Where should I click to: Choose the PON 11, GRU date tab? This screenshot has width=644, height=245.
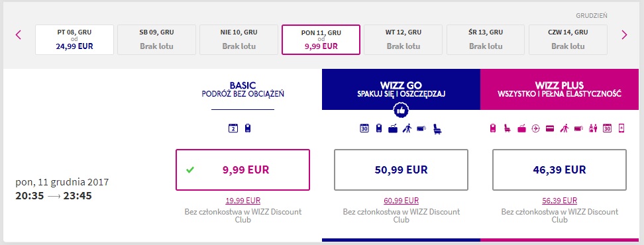[321, 39]
